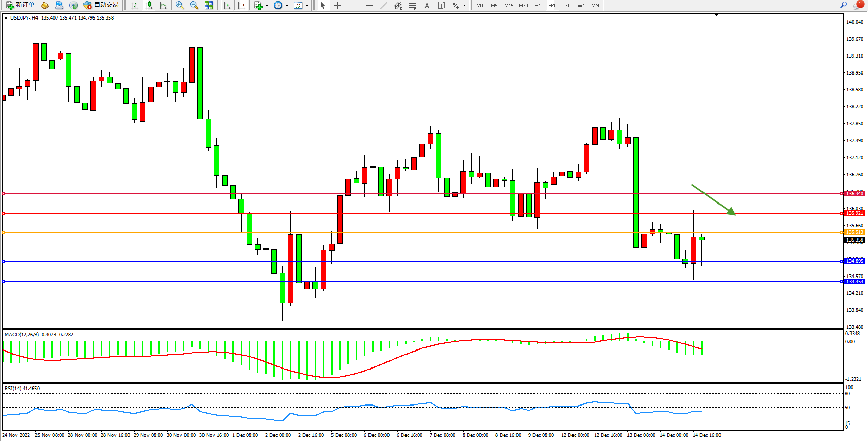
Task: Switch to the M15 timeframe
Action: [x=508, y=5]
